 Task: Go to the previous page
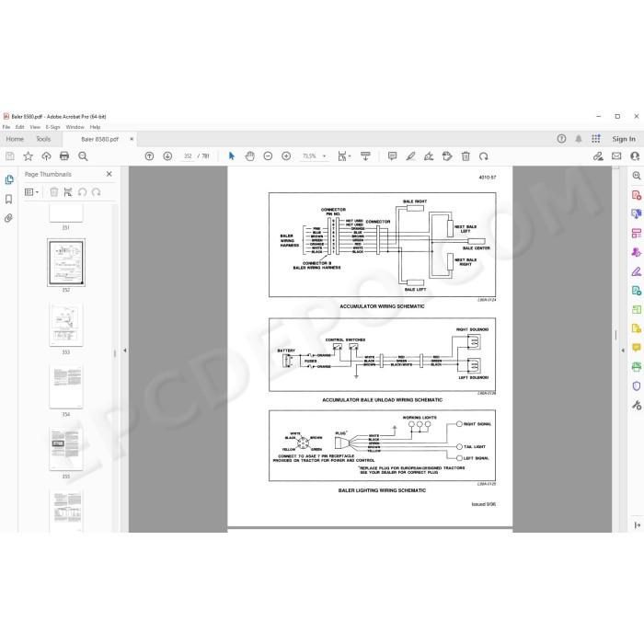coord(149,156)
